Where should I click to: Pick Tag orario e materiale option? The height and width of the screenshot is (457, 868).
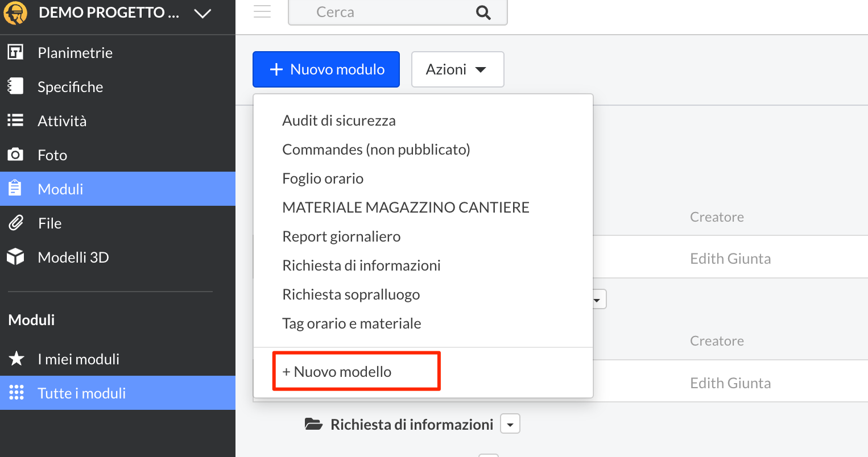click(352, 323)
